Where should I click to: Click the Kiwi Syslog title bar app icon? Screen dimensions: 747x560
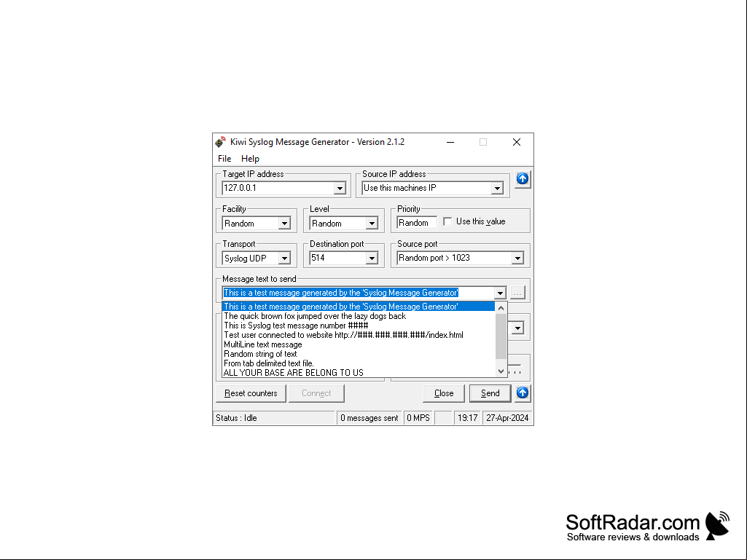[219, 142]
